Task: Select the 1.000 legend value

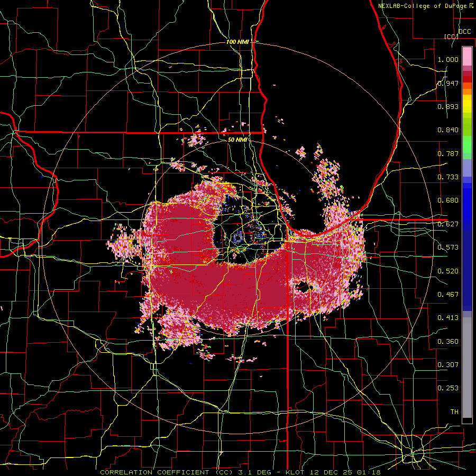Action: click(448, 59)
